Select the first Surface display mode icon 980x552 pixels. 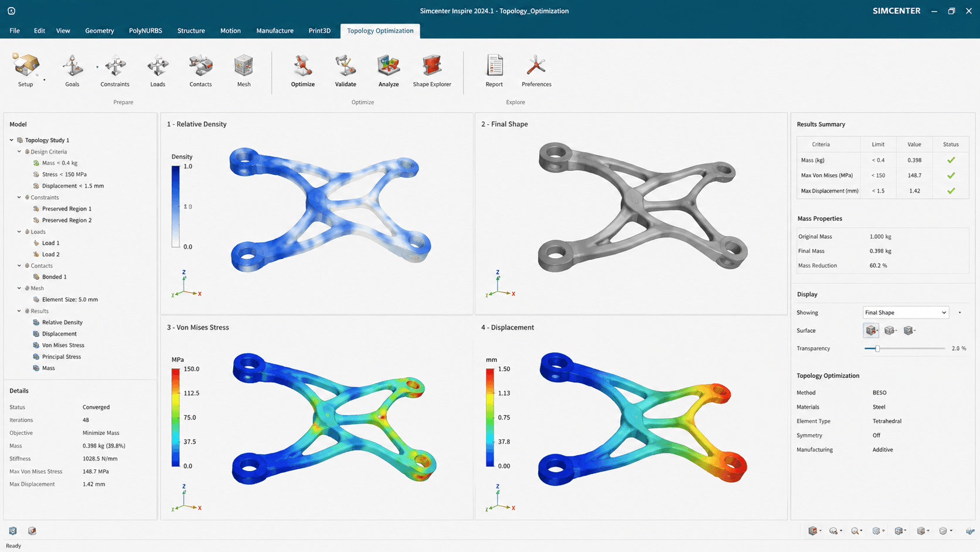point(871,330)
